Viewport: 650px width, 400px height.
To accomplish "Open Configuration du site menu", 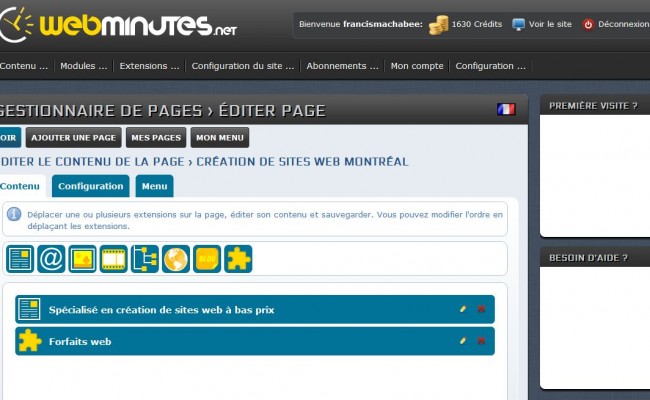I will tap(243, 66).
